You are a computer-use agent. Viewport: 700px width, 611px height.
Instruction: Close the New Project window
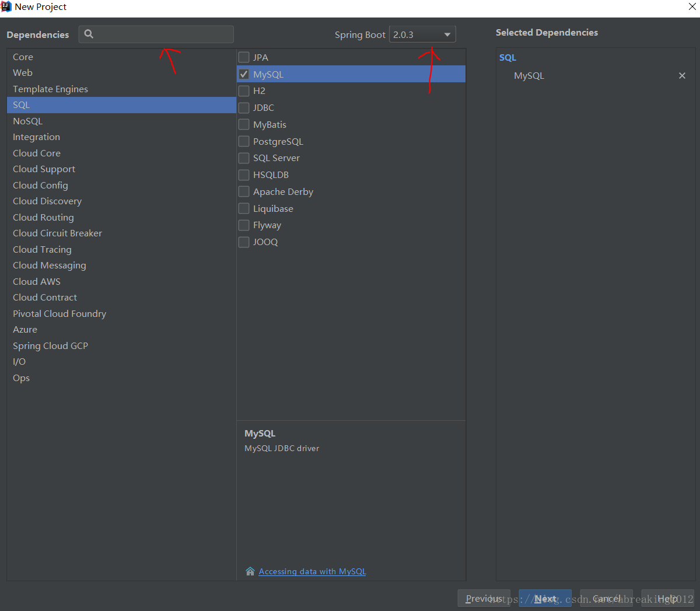(692, 6)
